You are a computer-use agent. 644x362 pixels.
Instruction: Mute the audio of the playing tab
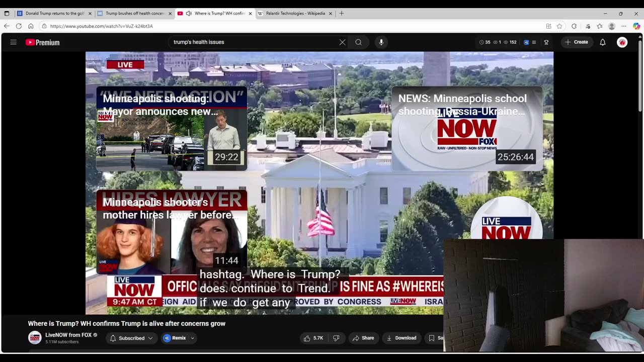189,14
